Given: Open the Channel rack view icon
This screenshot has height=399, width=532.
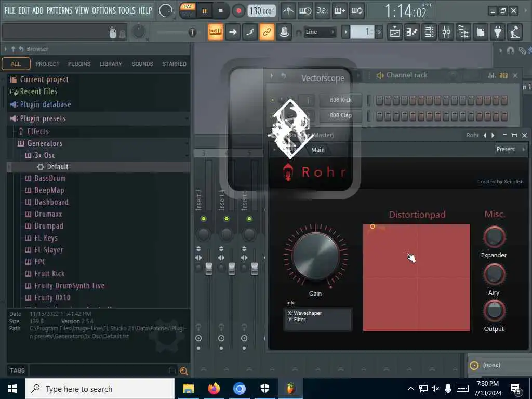Looking at the screenshot, I should (x=429, y=32).
